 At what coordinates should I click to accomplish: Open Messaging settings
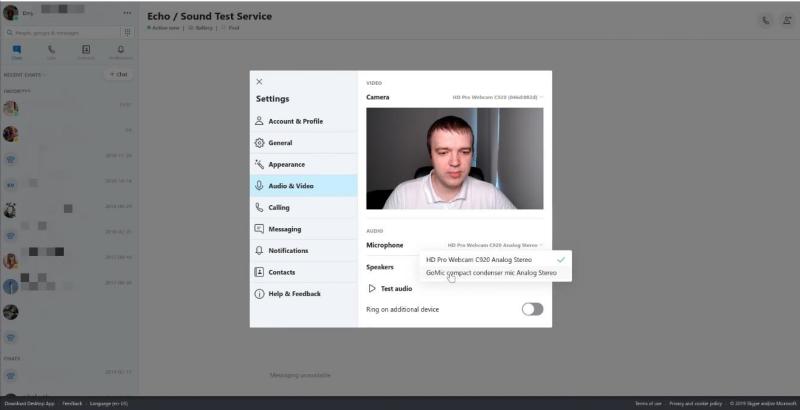(x=304, y=229)
